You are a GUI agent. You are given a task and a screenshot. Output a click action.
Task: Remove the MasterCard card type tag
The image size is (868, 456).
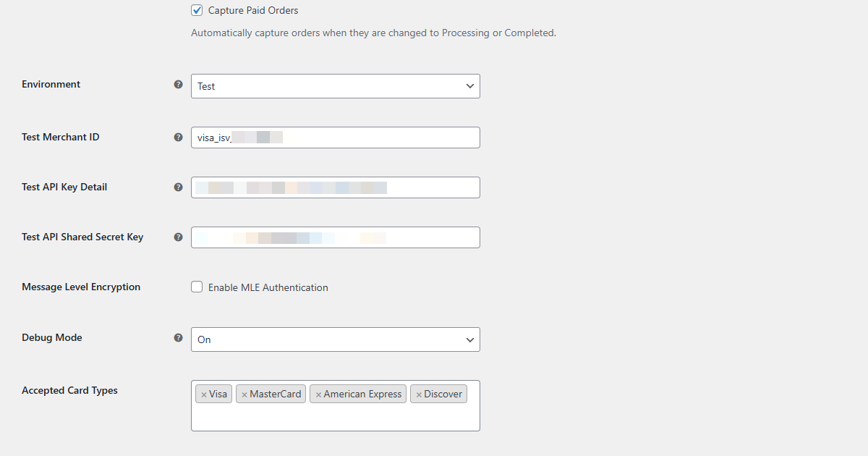pos(244,394)
